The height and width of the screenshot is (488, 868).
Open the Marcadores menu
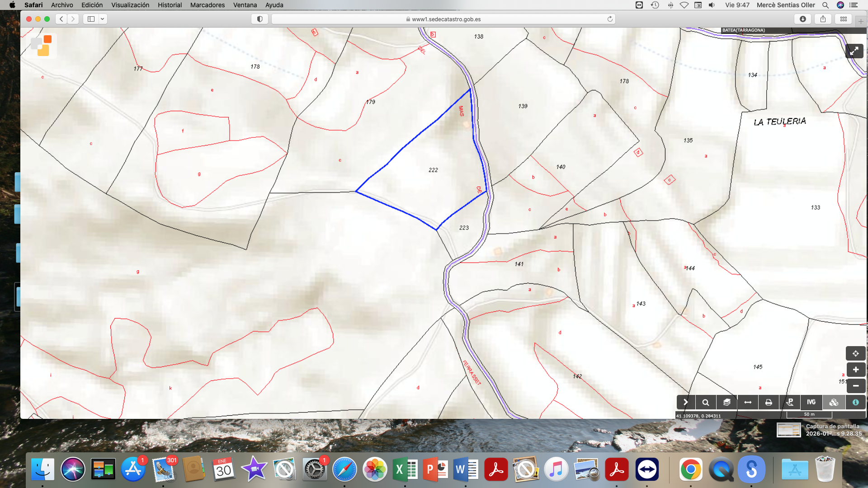click(x=207, y=5)
